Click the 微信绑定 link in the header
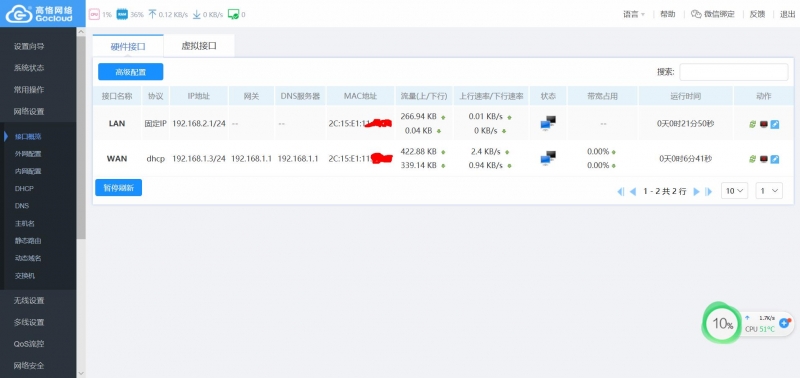Viewport: 800px width, 378px height. (x=713, y=14)
